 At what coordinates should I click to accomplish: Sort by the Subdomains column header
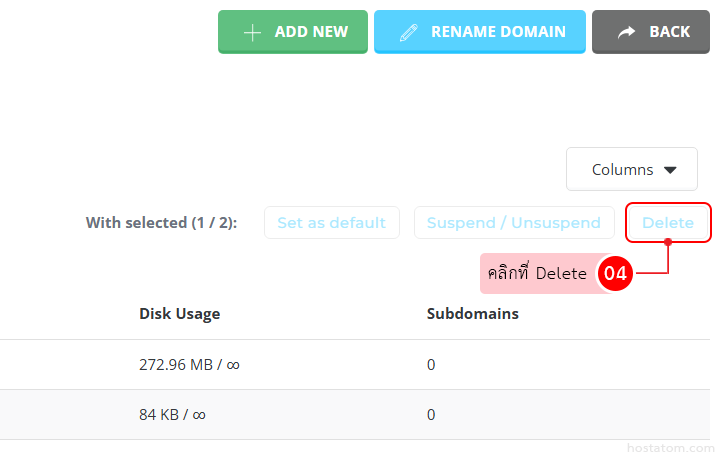[472, 314]
